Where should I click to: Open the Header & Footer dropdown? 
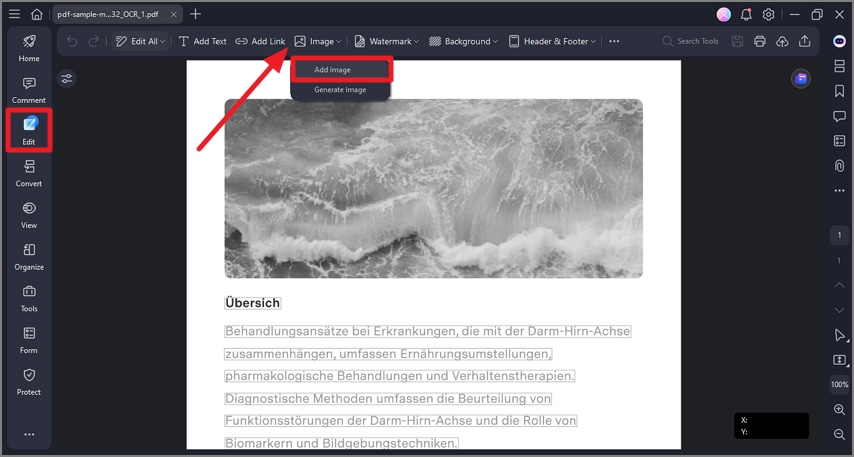pyautogui.click(x=552, y=41)
